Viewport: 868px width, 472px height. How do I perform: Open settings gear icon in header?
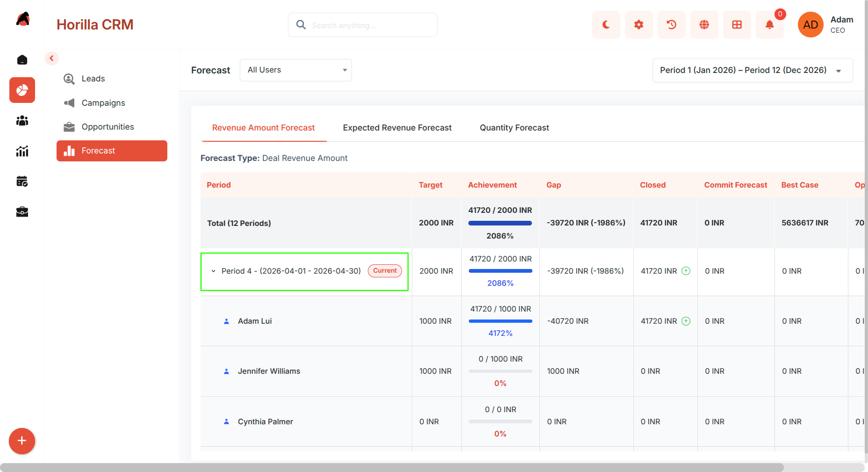point(639,25)
